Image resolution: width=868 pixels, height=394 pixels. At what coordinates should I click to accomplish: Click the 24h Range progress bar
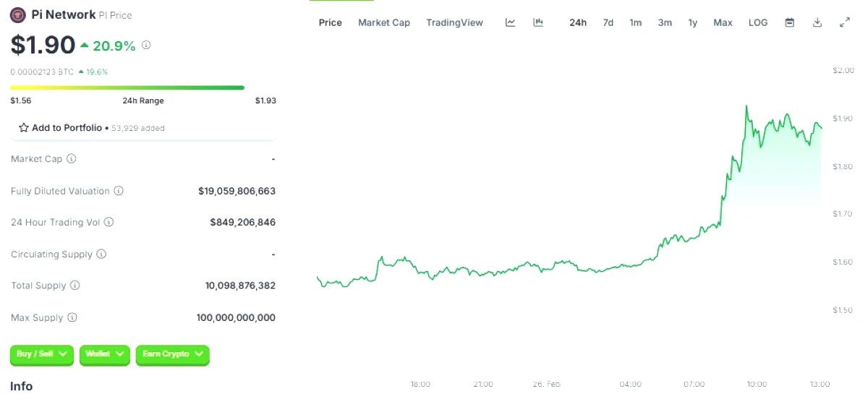tap(127, 87)
